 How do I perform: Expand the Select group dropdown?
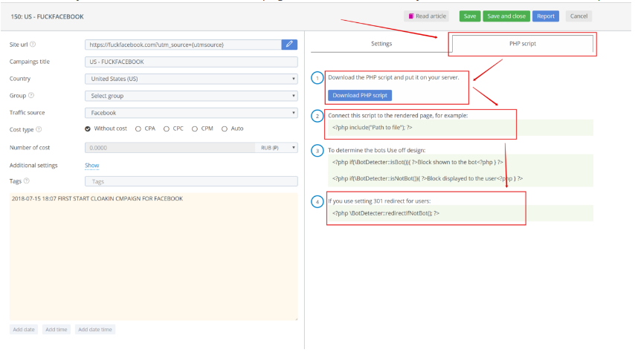click(x=191, y=96)
